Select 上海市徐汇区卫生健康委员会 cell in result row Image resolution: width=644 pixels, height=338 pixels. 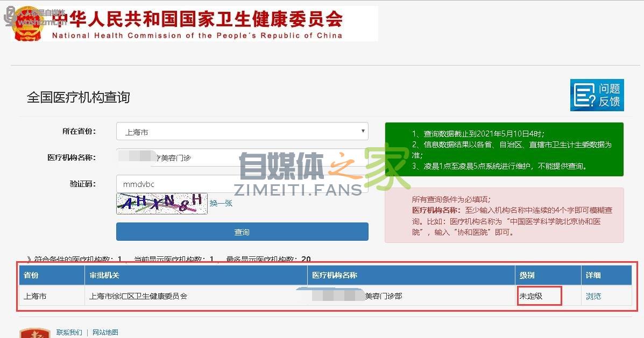click(138, 296)
